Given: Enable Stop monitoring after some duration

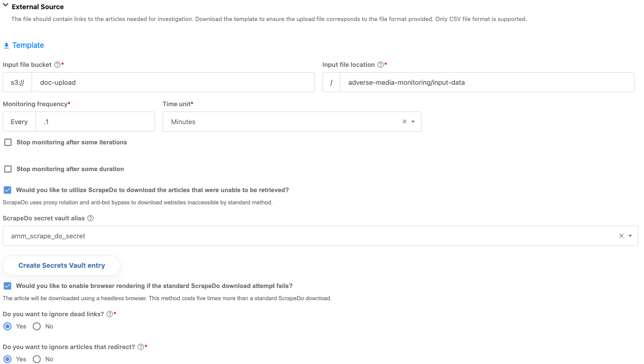Looking at the screenshot, I should click(x=8, y=169).
